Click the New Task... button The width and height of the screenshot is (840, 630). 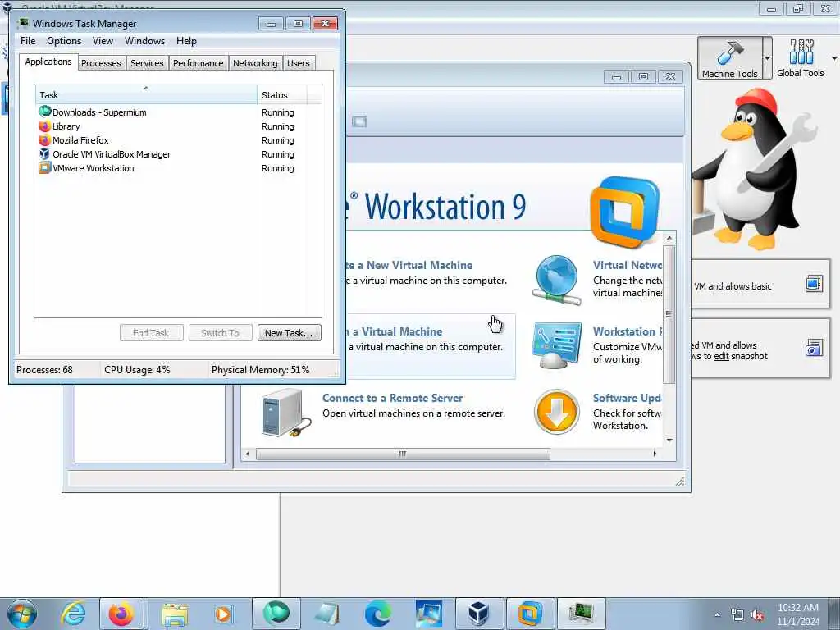pos(290,333)
